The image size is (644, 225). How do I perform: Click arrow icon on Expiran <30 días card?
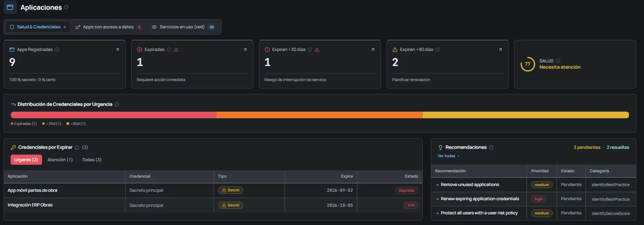373,50
